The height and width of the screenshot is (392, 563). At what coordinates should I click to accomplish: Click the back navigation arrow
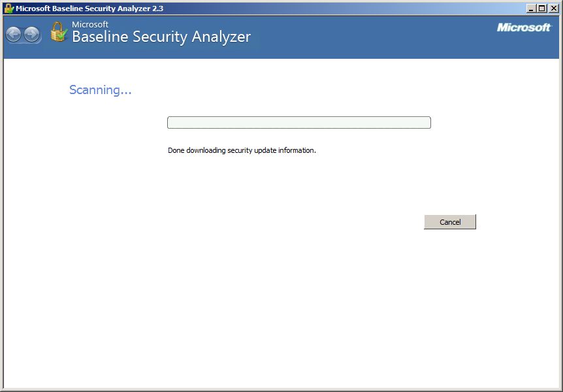14,35
